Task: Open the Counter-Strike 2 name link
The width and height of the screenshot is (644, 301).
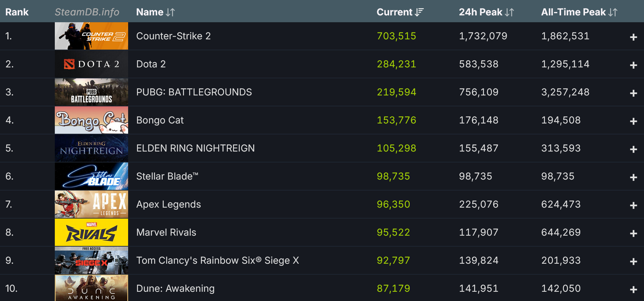Action: tap(173, 36)
